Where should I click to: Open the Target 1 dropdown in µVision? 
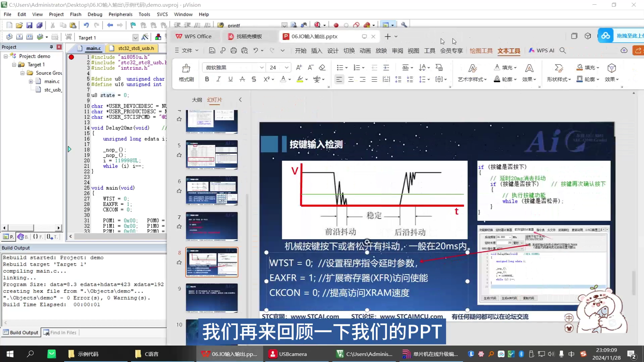[135, 37]
